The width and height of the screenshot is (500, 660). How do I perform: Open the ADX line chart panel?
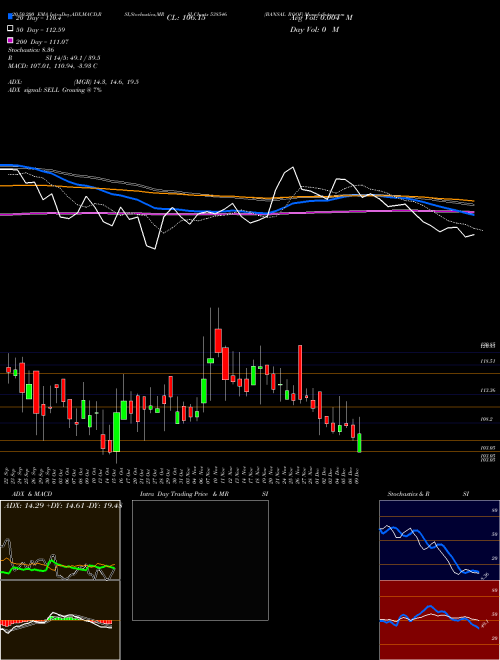tap(60, 540)
